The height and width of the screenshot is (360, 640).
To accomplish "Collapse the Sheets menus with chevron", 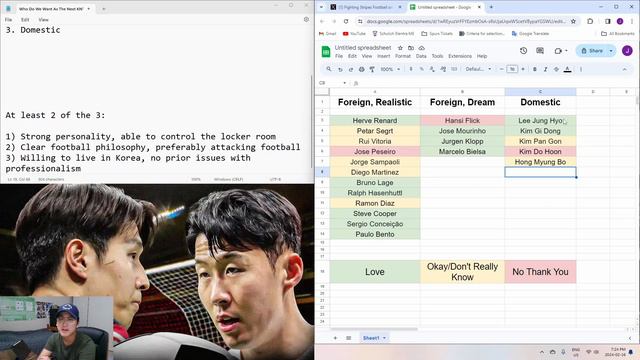I will tap(624, 69).
